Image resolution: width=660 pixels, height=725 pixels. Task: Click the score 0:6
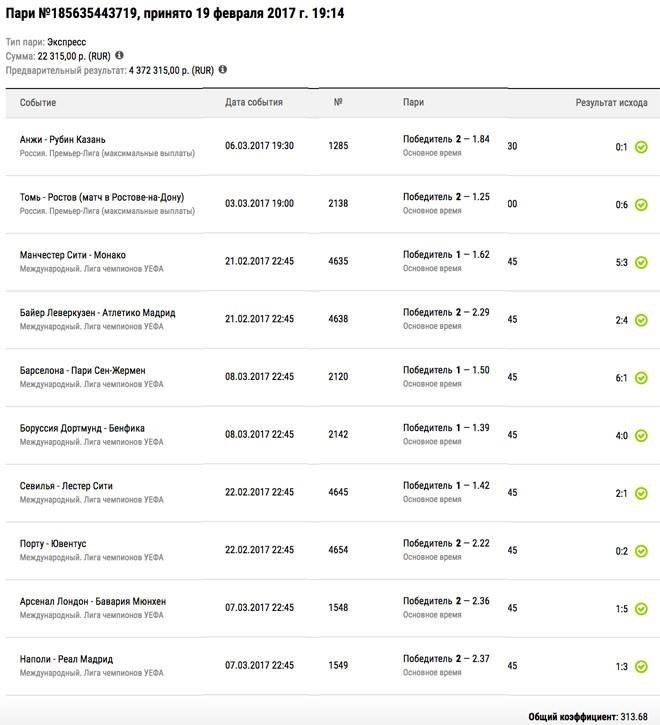pos(622,205)
